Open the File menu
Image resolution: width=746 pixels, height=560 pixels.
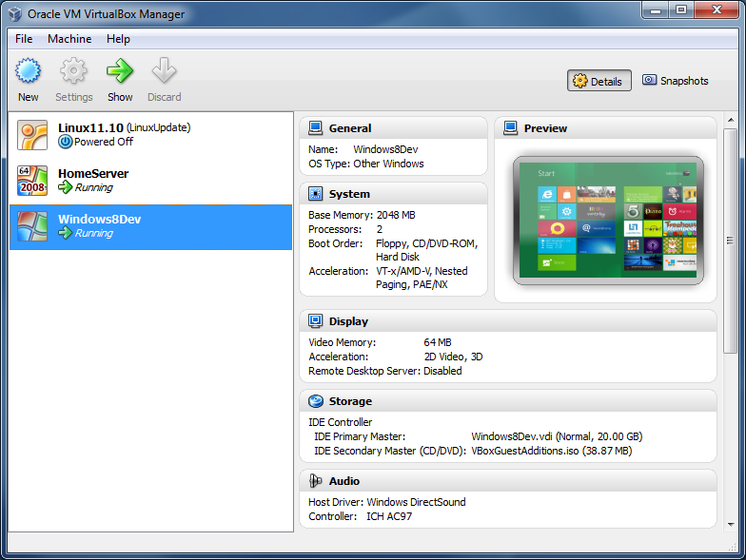(24, 39)
